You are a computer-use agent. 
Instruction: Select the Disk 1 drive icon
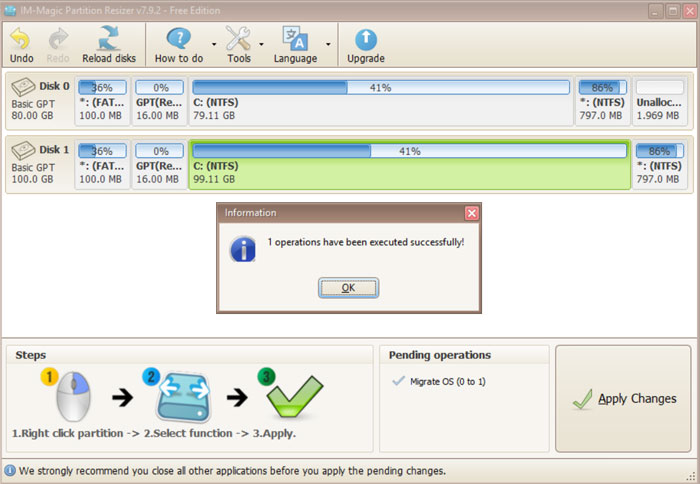[x=23, y=150]
